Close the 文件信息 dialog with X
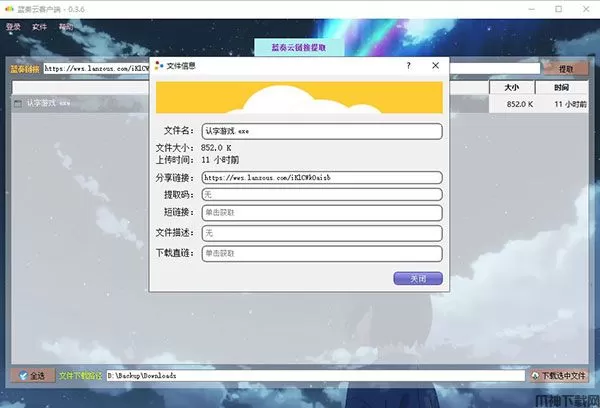Image resolution: width=600 pixels, height=408 pixels. coord(435,66)
